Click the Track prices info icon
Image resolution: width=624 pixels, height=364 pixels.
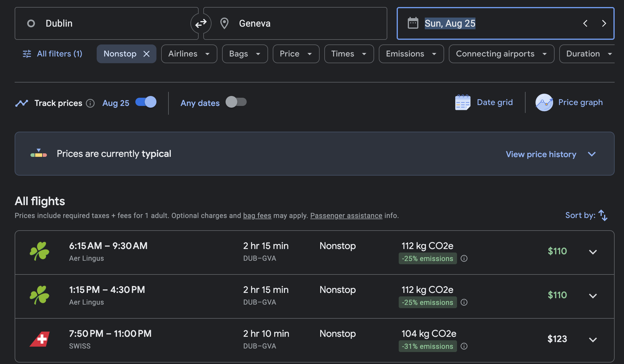(91, 103)
